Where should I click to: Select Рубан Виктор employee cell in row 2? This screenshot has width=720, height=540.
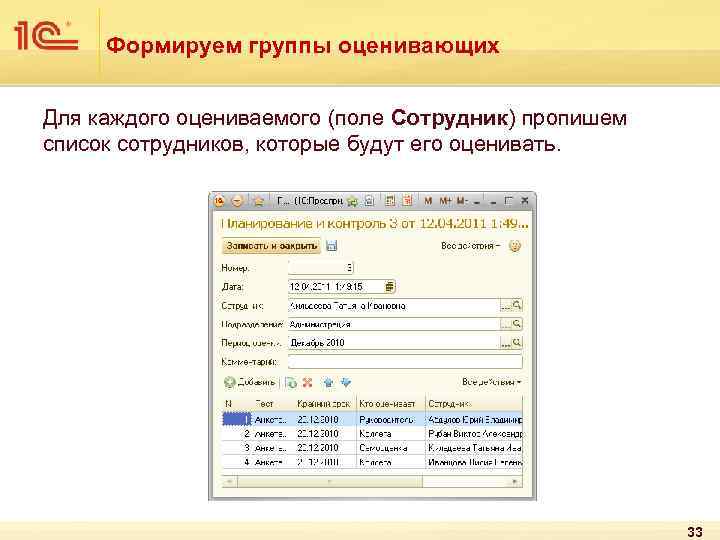(x=474, y=434)
